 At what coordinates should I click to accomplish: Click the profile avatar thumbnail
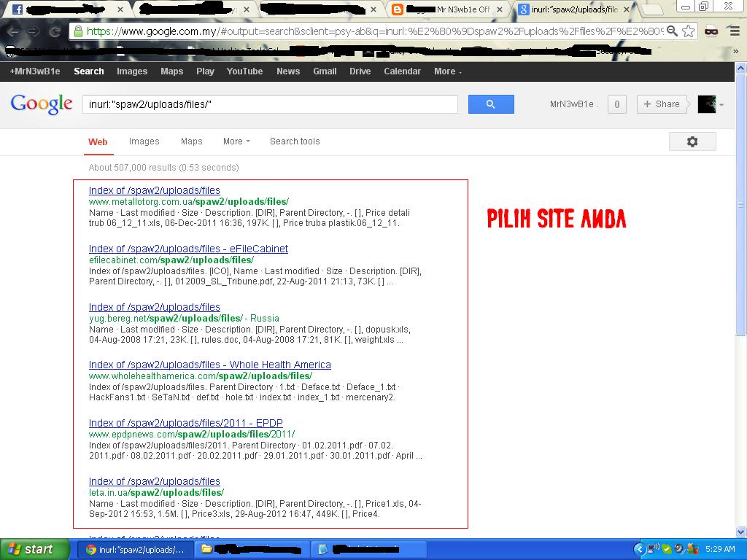pyautogui.click(x=706, y=104)
